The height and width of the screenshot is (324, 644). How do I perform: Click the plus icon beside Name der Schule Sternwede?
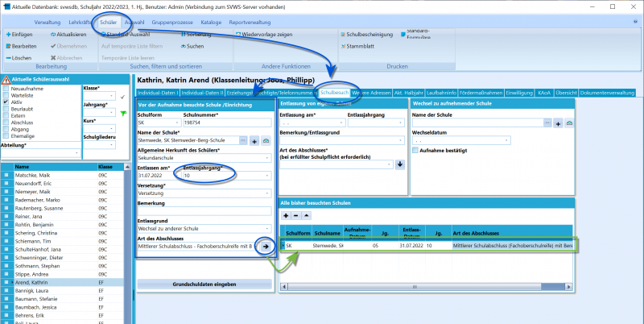coord(254,141)
